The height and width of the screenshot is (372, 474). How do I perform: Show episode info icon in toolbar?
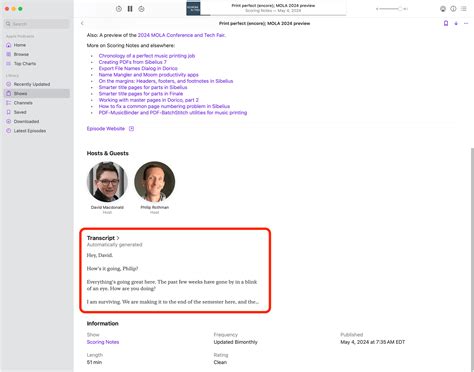pyautogui.click(x=453, y=9)
